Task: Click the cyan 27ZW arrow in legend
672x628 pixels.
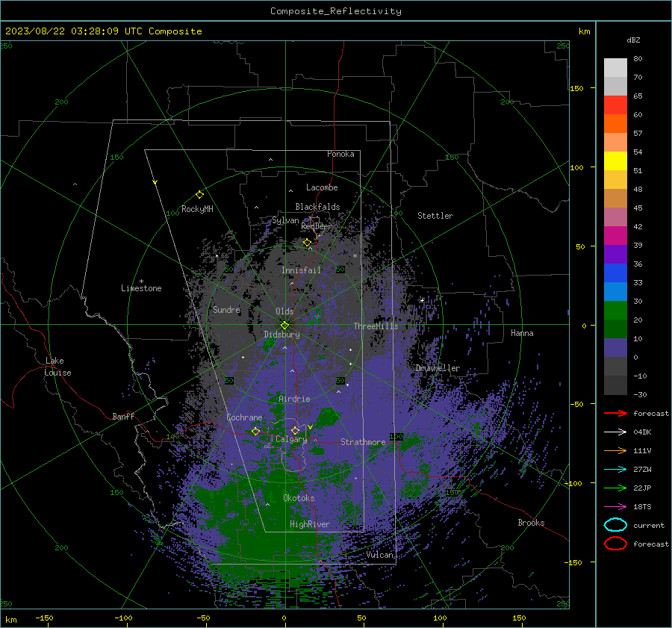Action: click(615, 470)
